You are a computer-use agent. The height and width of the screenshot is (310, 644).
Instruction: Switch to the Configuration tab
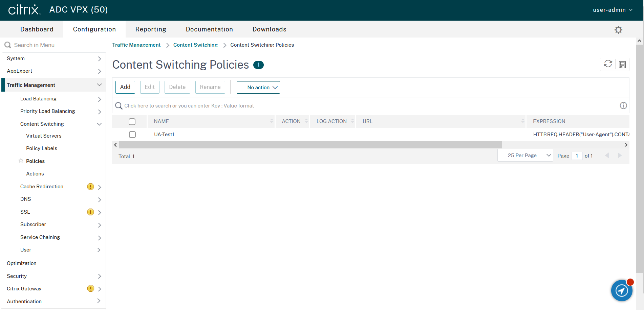pos(94,29)
